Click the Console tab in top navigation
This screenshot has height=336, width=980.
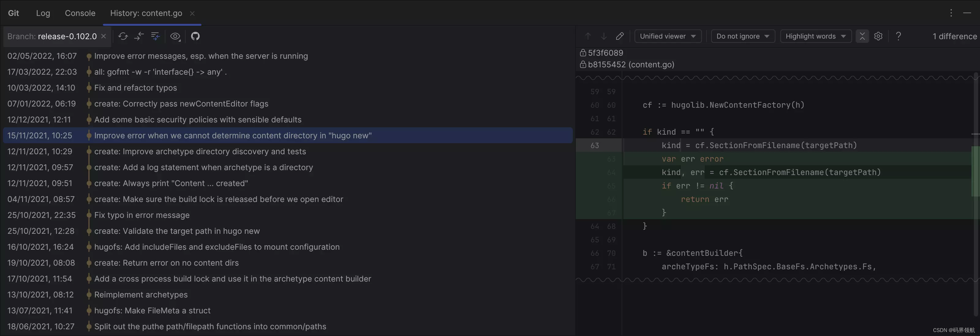click(80, 13)
